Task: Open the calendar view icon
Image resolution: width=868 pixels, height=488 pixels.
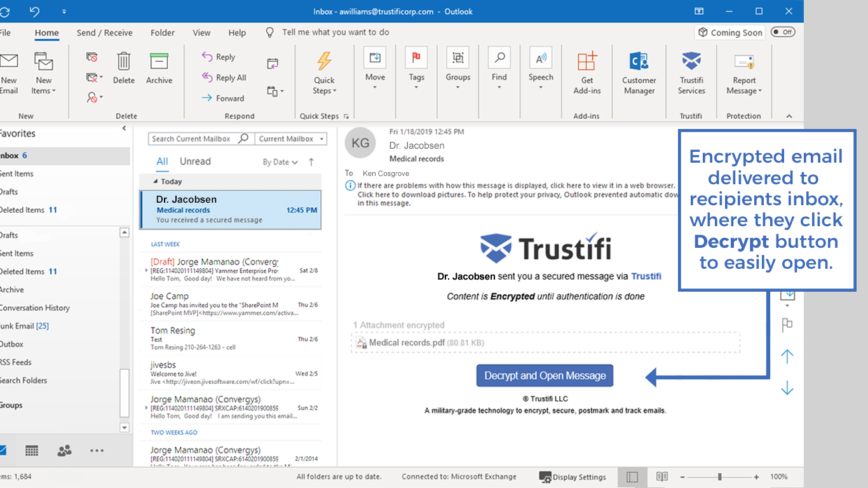Action: point(32,451)
